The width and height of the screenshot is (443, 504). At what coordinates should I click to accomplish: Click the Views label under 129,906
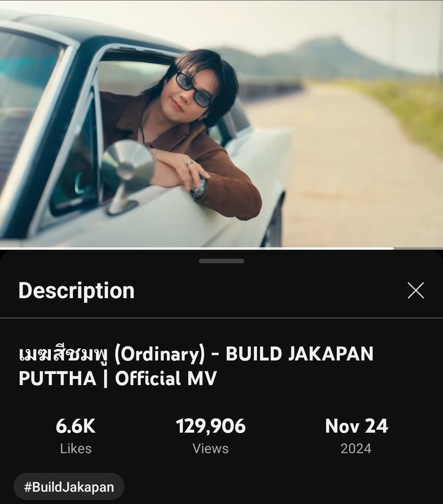[211, 449]
